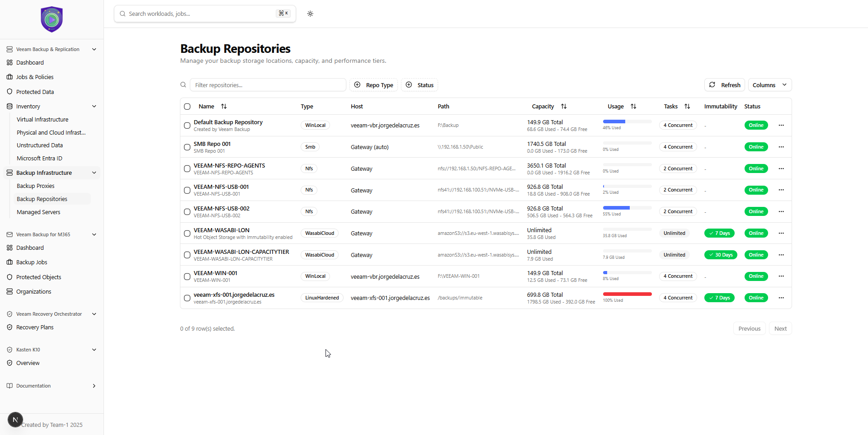Go to Backup Proxies in sidebar

(36, 186)
